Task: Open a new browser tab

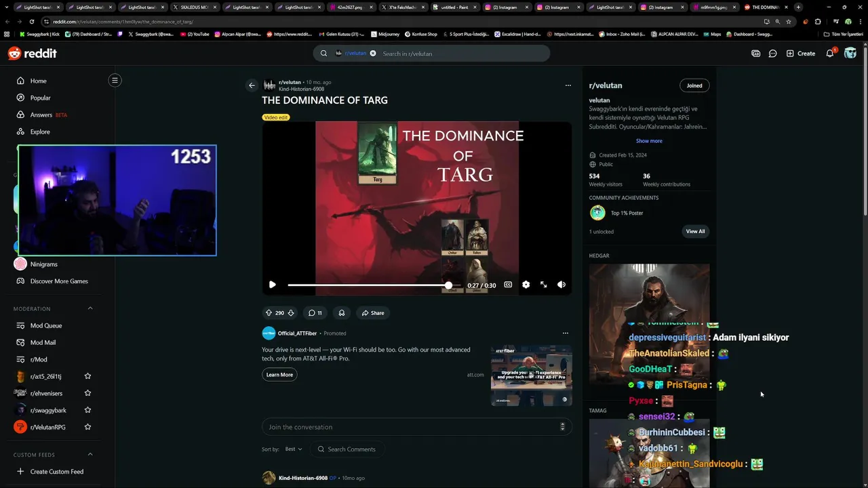Action: point(798,7)
